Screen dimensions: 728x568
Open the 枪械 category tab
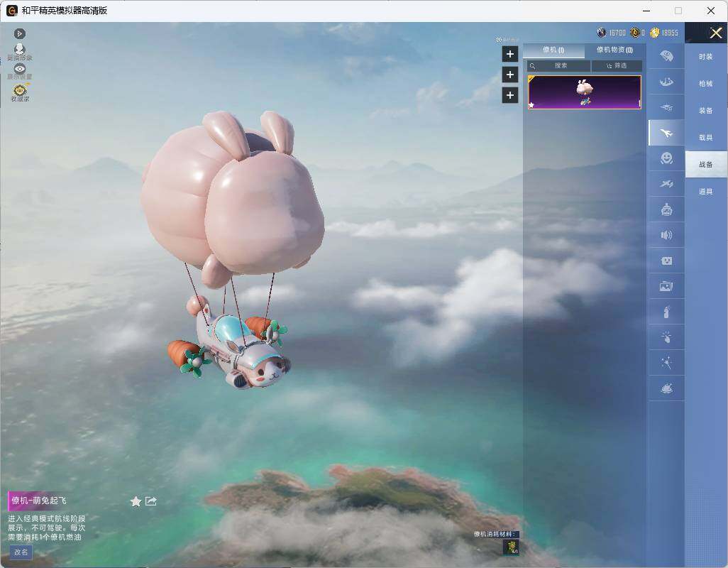pyautogui.click(x=706, y=84)
